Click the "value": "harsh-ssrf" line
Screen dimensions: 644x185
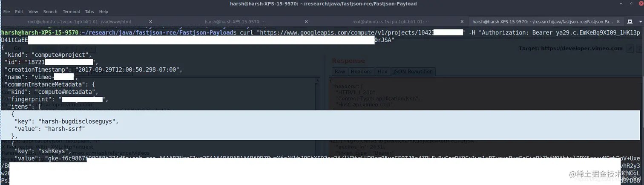tap(50, 129)
